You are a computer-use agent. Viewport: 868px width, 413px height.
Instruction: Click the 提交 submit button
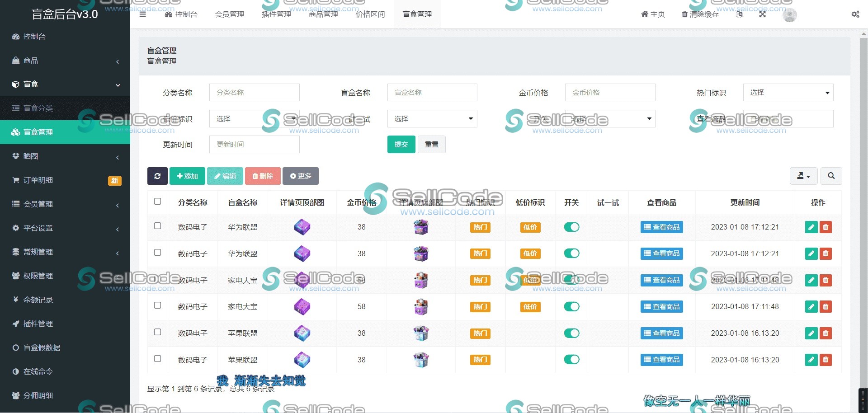(x=401, y=144)
